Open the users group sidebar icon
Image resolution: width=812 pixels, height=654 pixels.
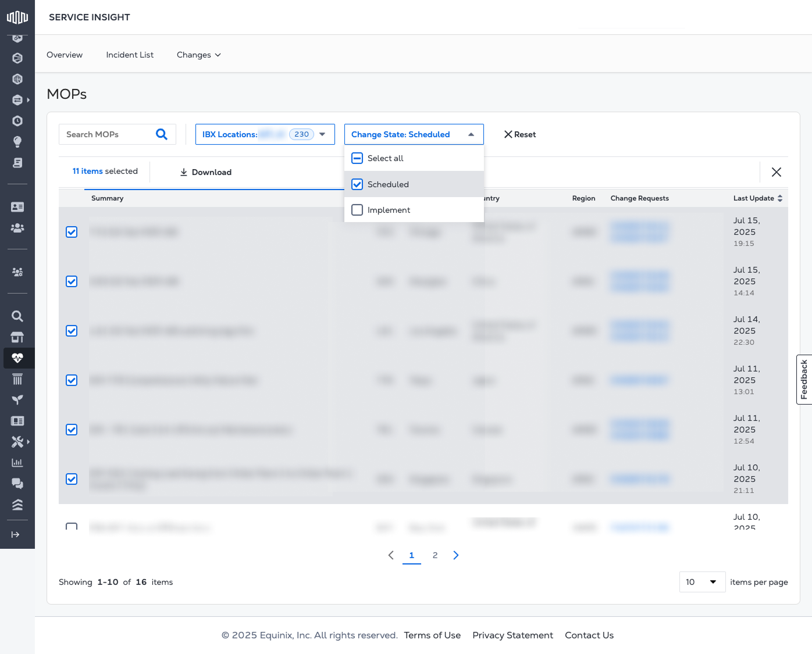tap(17, 228)
